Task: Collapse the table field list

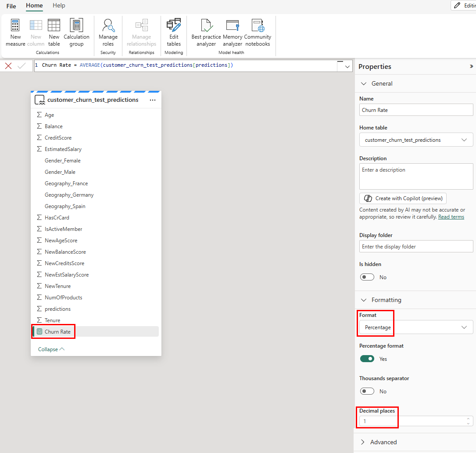Action: pos(51,349)
